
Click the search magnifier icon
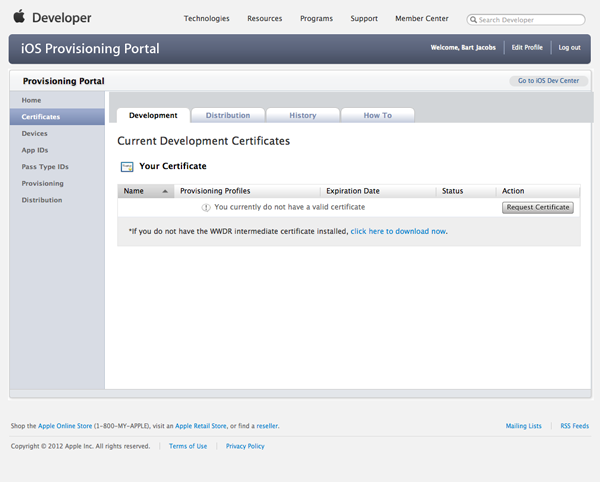(x=473, y=20)
